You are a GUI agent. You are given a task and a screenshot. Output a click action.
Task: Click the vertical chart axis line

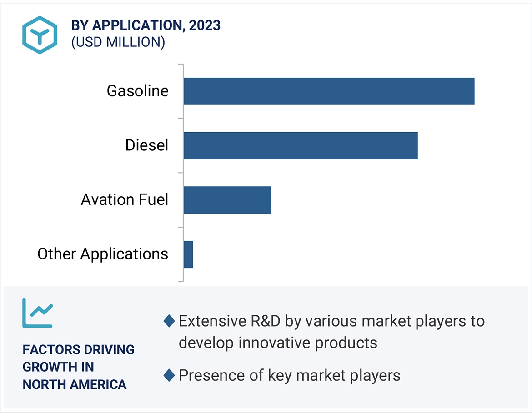tap(183, 173)
